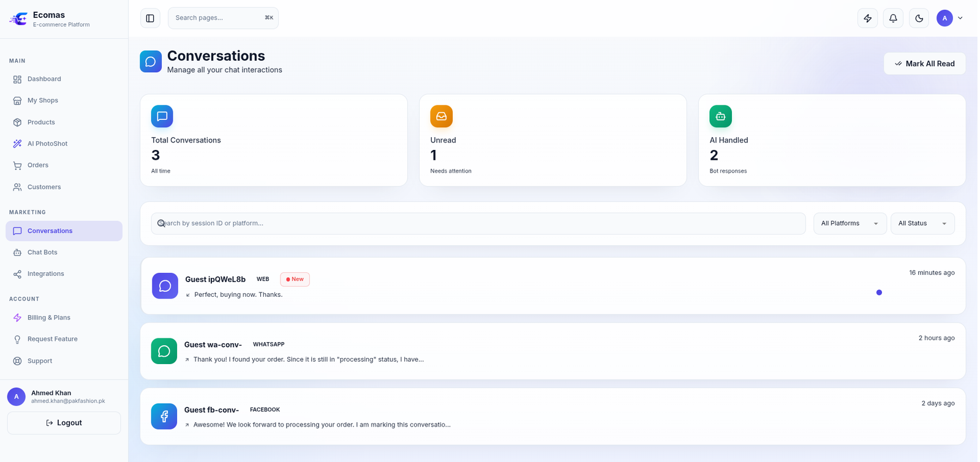
Task: Click the lightning bolt quick-actions icon
Action: (867, 18)
